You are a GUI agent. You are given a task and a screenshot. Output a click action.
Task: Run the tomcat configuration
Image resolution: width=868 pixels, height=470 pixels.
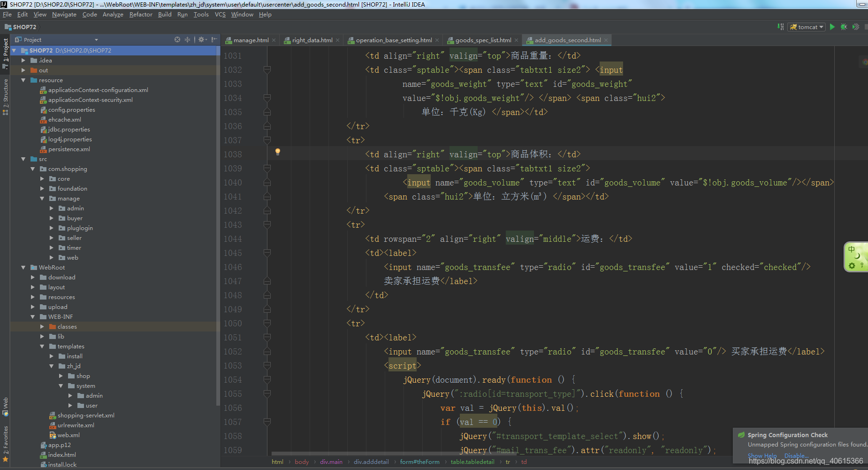[x=832, y=27]
